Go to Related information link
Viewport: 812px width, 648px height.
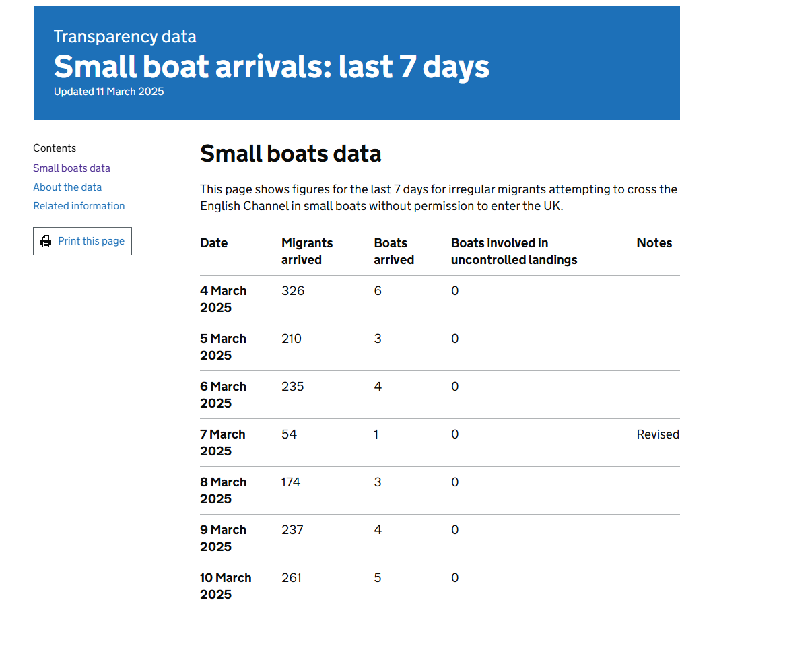point(79,206)
